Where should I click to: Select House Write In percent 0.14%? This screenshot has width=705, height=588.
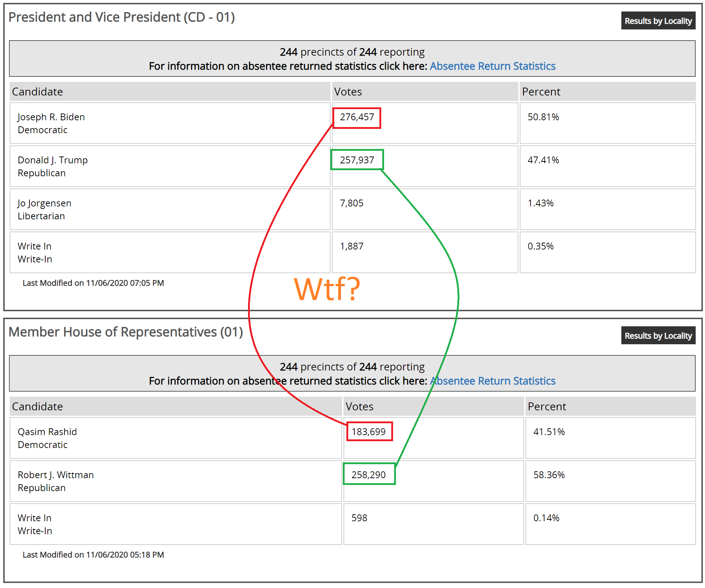pos(546,518)
